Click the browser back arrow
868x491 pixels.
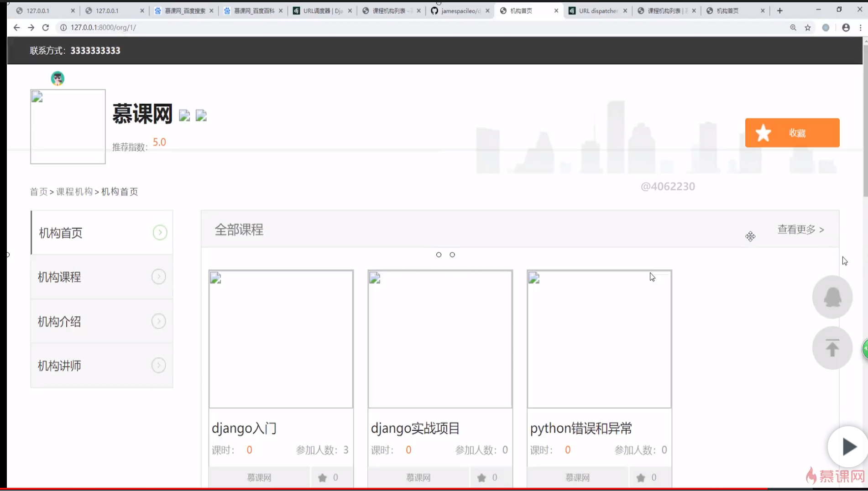16,27
